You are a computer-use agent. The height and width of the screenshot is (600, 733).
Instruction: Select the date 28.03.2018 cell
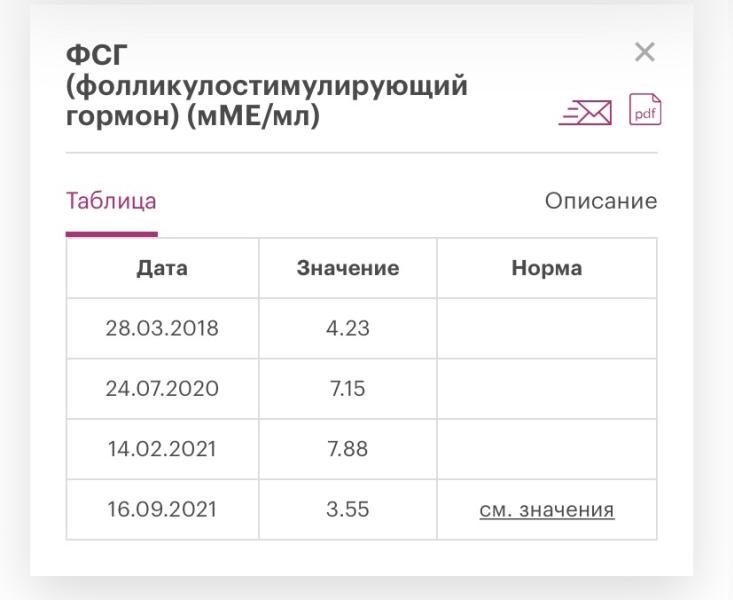click(x=162, y=328)
